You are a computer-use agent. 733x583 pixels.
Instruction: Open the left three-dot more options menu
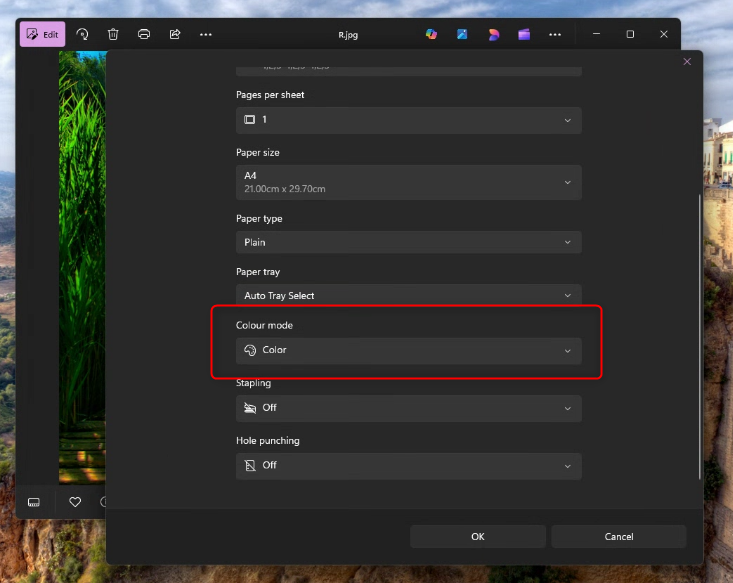click(x=206, y=35)
